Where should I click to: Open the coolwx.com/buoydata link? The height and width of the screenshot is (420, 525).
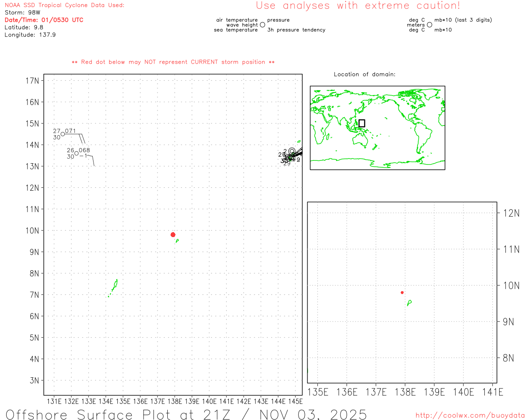click(x=470, y=415)
